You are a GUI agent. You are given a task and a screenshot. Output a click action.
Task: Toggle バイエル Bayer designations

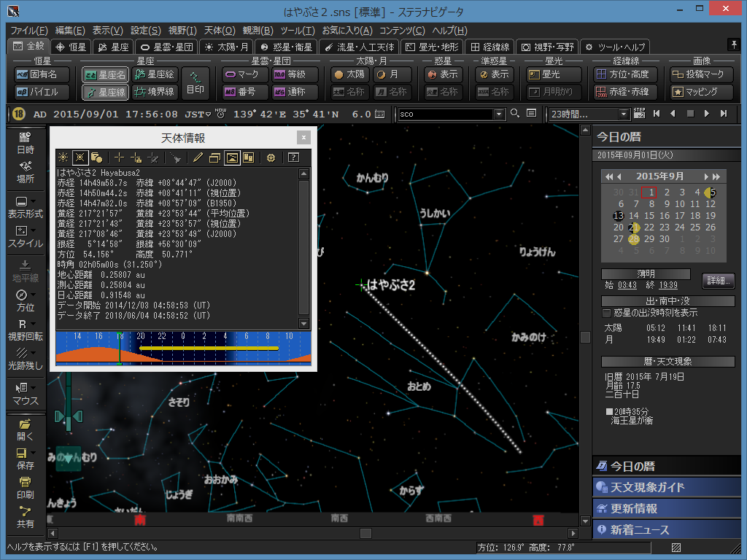(x=42, y=92)
